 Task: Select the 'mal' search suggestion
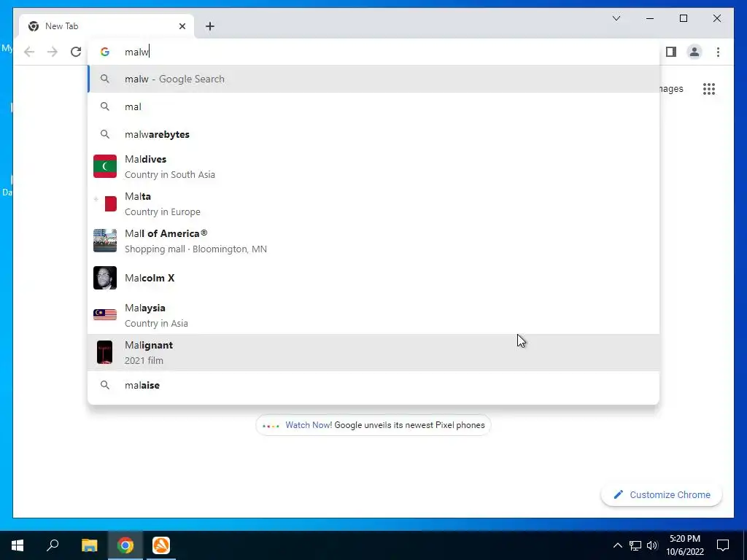pyautogui.click(x=373, y=106)
